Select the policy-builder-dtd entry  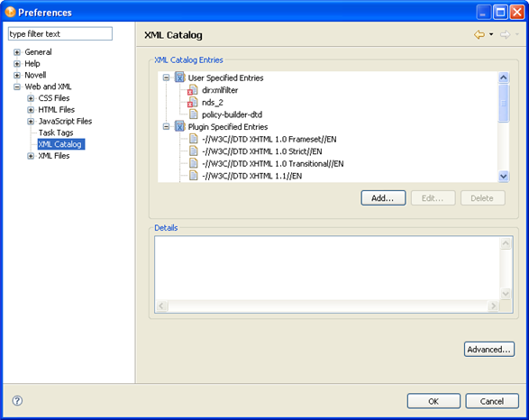click(x=232, y=114)
